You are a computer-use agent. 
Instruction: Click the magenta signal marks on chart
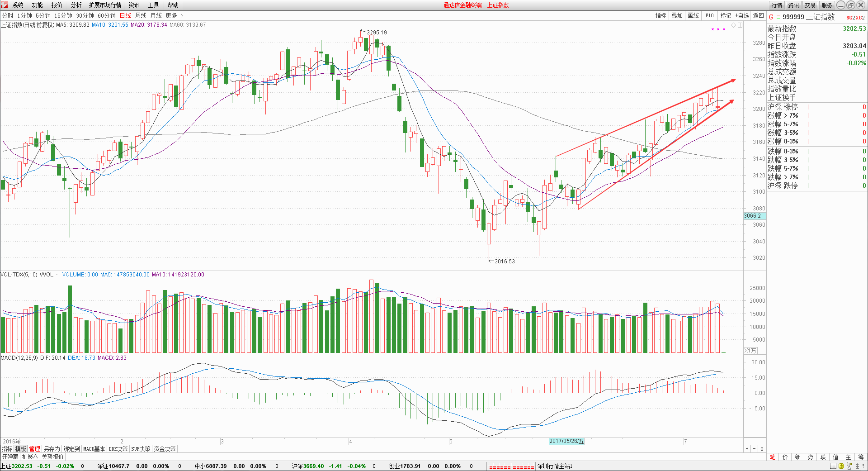[x=718, y=29]
